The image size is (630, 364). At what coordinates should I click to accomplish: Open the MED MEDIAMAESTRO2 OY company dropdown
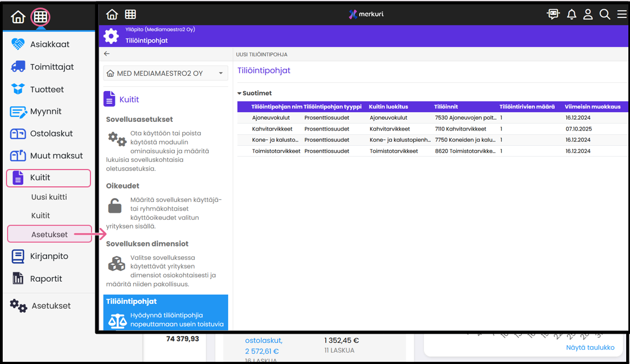(x=165, y=73)
